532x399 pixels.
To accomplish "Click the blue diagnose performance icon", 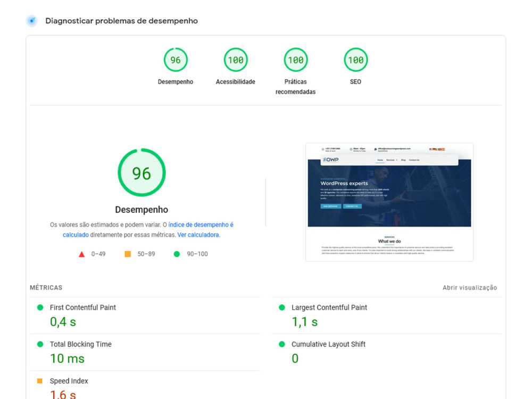I will (31, 21).
